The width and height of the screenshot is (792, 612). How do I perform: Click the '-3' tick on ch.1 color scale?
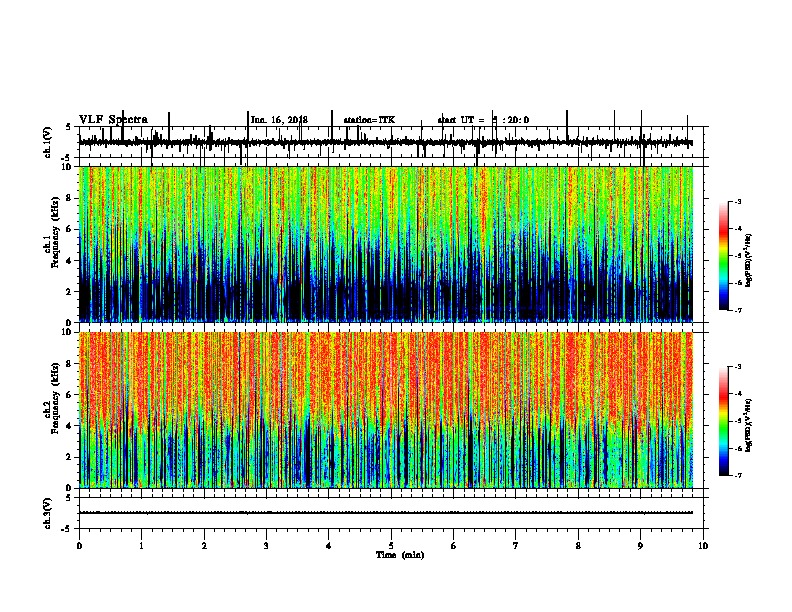click(x=737, y=201)
